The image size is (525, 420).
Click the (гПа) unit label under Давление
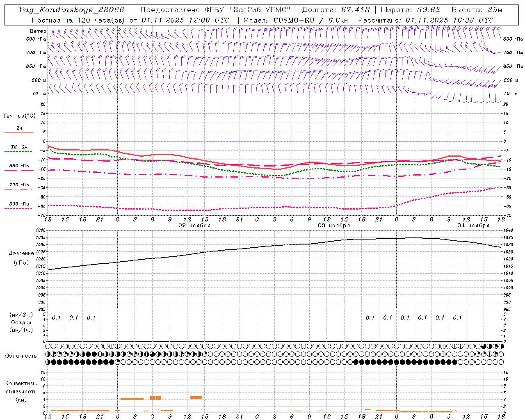click(21, 262)
